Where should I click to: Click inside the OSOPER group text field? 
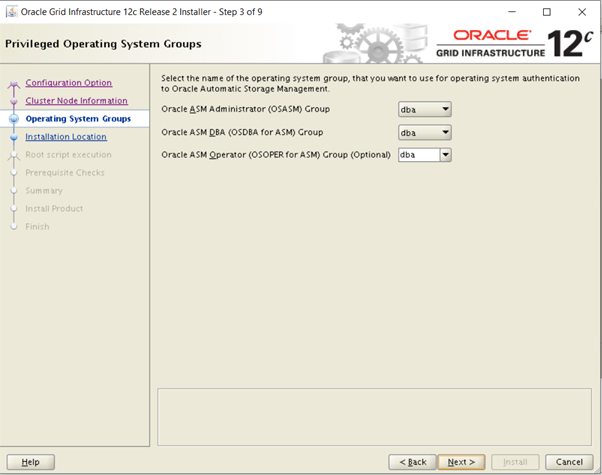[418, 155]
